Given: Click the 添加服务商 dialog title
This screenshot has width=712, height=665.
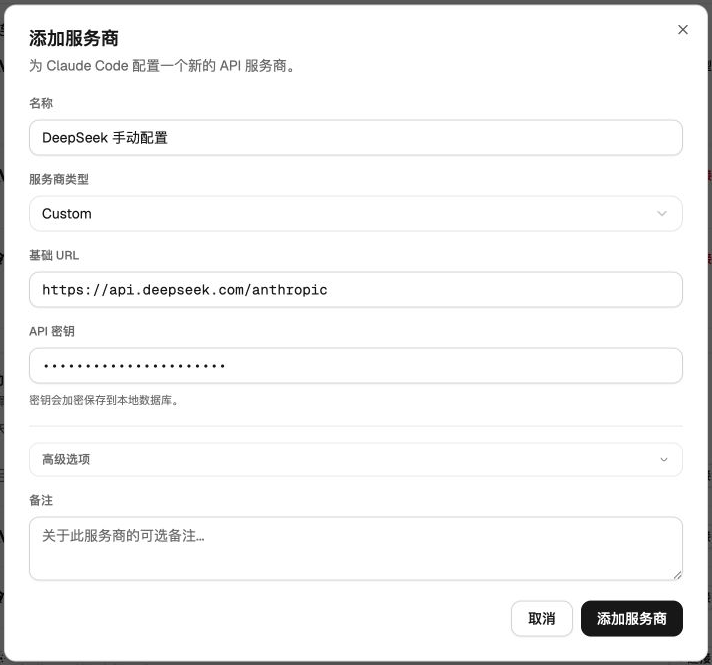Looking at the screenshot, I should [74, 38].
